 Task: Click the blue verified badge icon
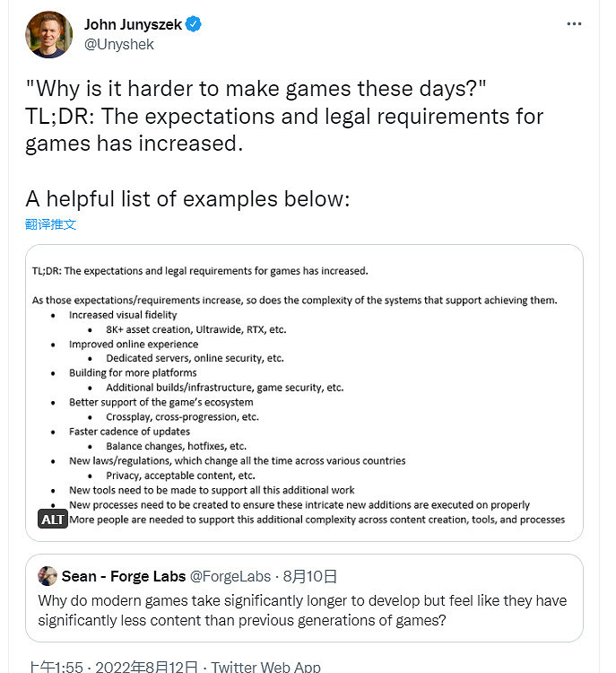pos(194,24)
